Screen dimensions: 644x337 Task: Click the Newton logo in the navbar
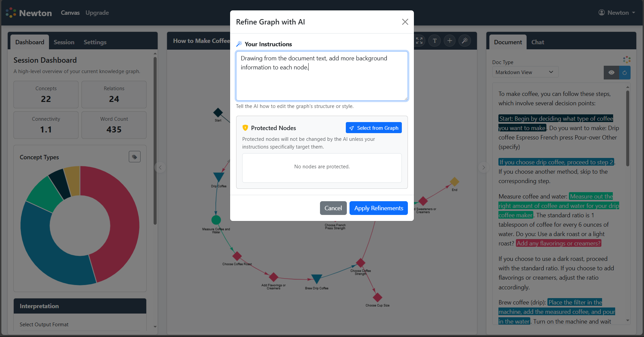click(x=29, y=13)
